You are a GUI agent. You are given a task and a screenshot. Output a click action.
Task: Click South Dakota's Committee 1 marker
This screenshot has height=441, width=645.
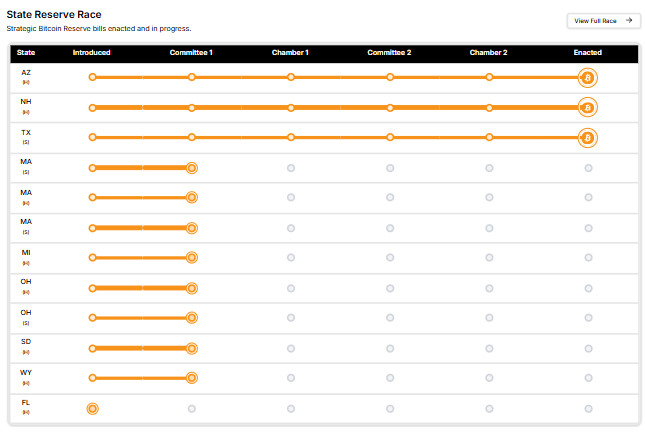[191, 348]
